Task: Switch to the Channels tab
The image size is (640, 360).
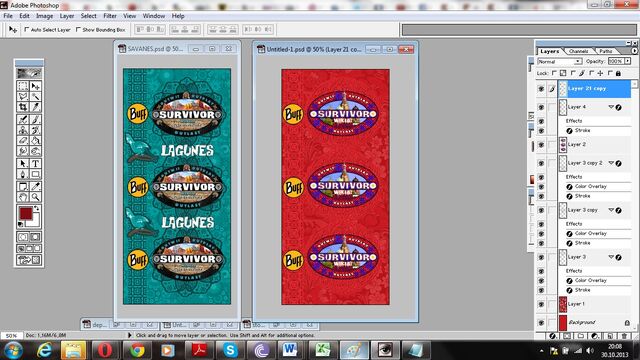Action: pyautogui.click(x=578, y=51)
